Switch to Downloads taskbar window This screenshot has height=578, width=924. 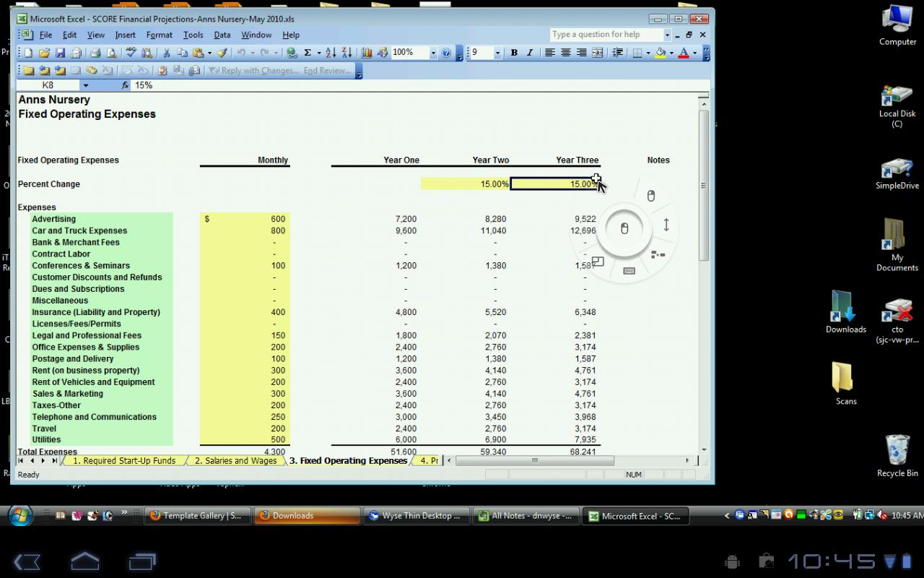click(306, 516)
